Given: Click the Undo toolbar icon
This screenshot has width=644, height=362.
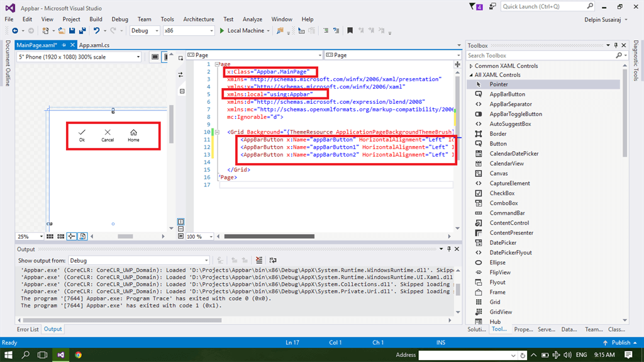Looking at the screenshot, I should [96, 30].
